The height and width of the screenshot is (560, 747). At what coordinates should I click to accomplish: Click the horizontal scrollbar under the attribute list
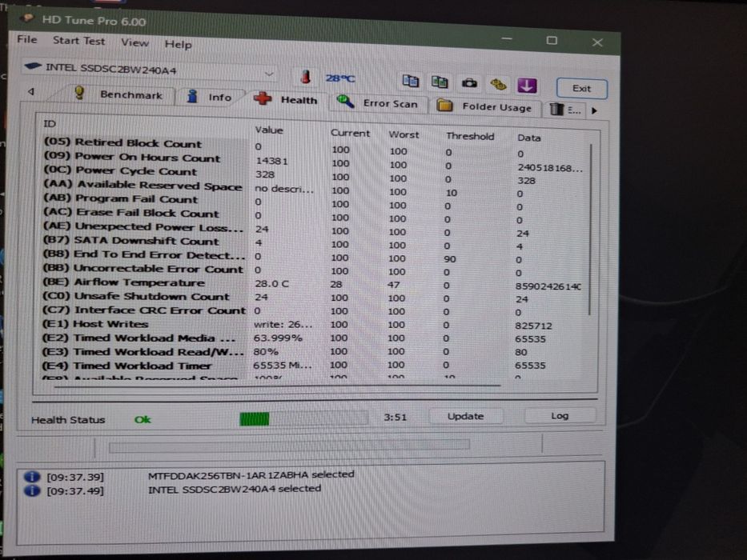(277, 386)
